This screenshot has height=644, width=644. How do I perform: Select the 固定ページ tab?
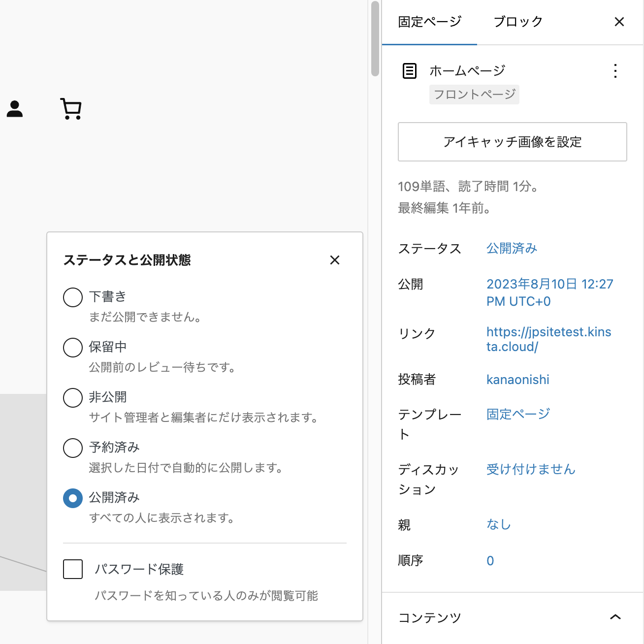(429, 21)
